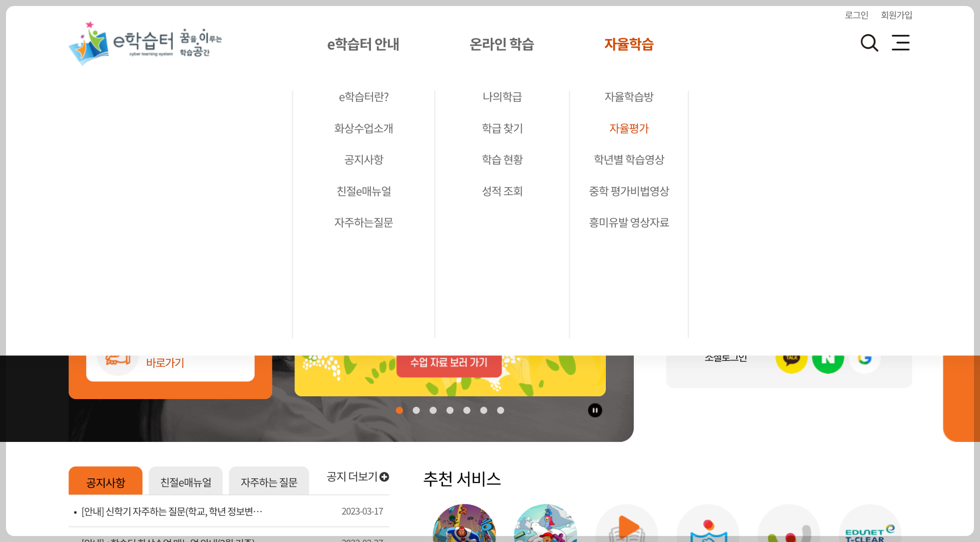The image size is (980, 542).
Task: Select 자율평가 in the submenu
Action: [x=629, y=128]
